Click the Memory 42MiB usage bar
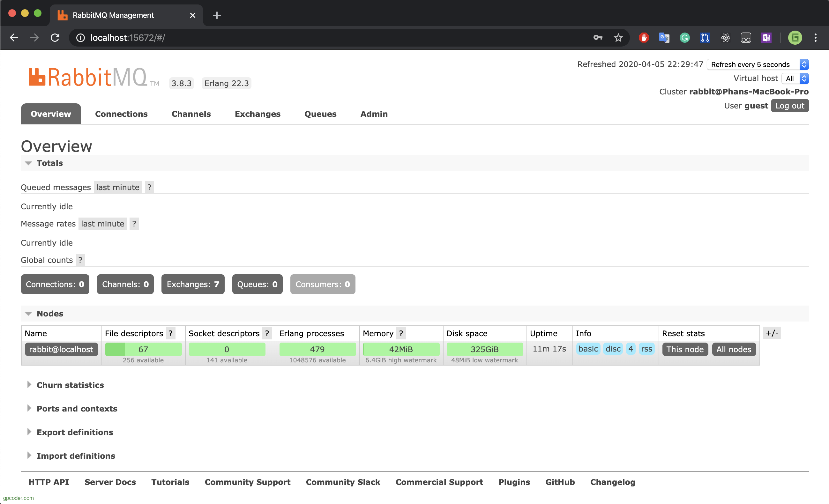 tap(401, 349)
